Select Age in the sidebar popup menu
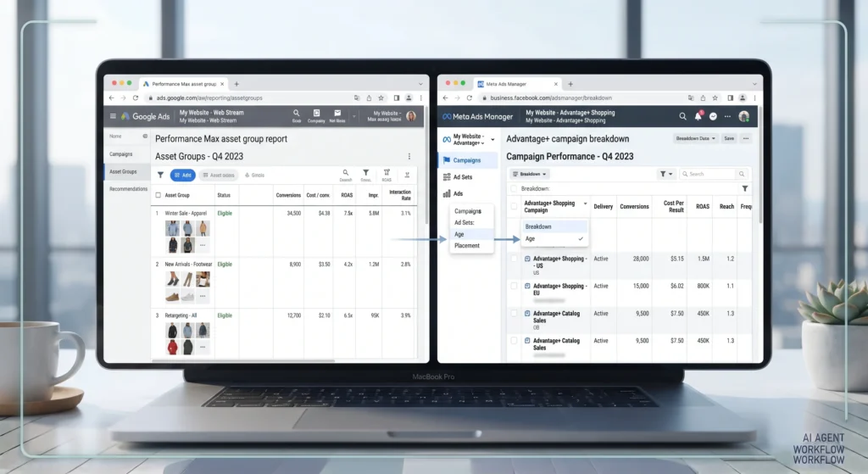The width and height of the screenshot is (868, 474). tap(471, 234)
